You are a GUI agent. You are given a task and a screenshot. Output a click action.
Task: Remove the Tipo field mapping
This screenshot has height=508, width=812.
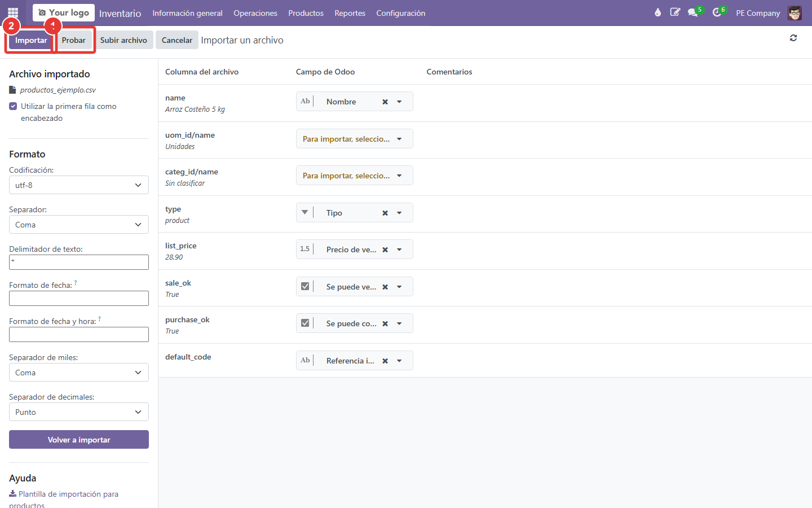tap(385, 213)
